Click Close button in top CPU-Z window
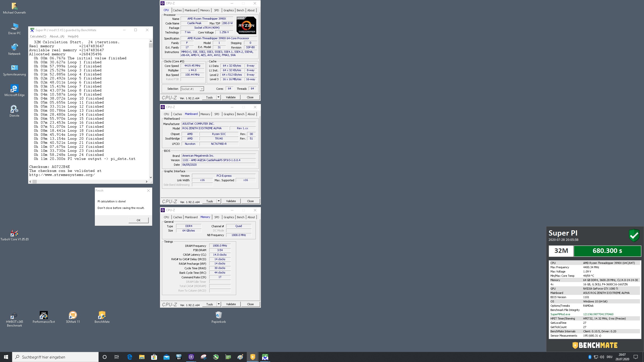 coord(250,97)
